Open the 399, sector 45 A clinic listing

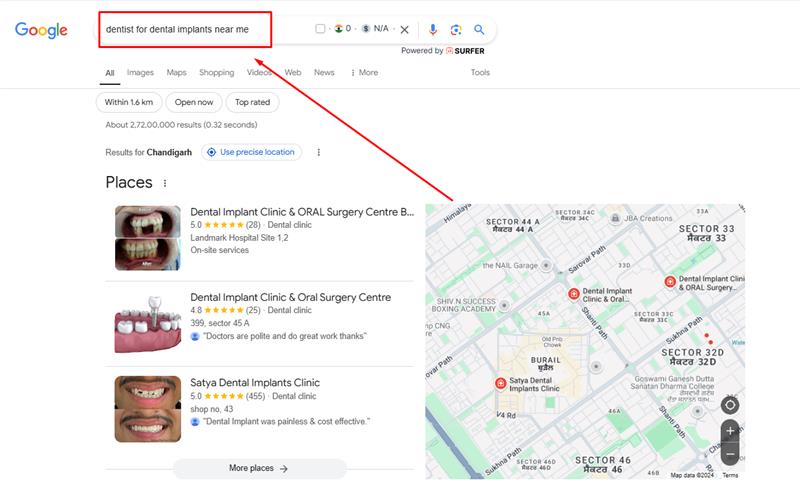point(290,297)
